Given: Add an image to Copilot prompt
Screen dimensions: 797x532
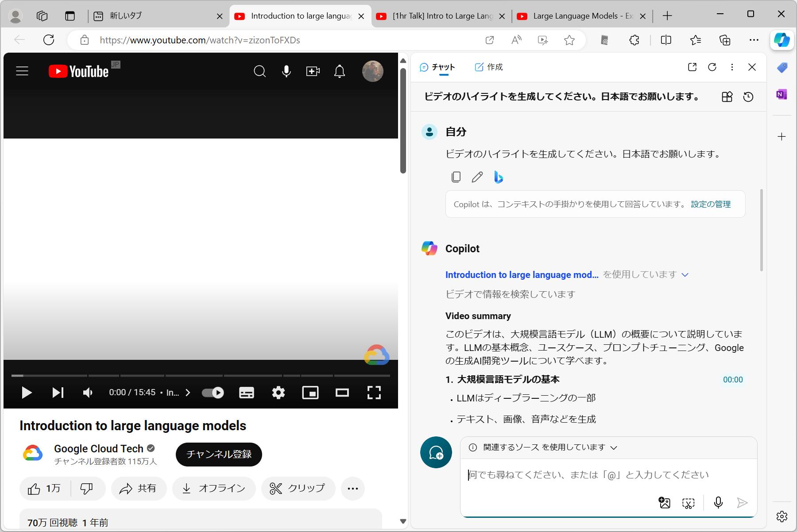Looking at the screenshot, I should coord(665,503).
